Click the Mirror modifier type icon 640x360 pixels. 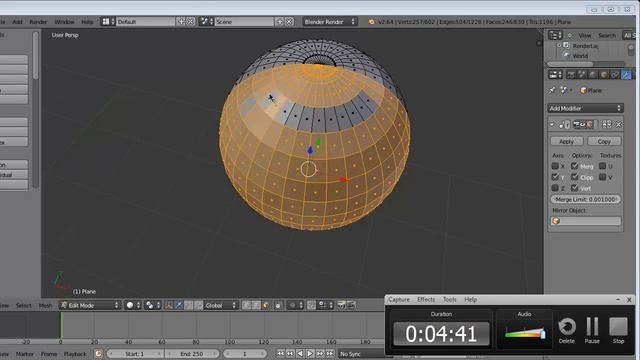[564, 124]
